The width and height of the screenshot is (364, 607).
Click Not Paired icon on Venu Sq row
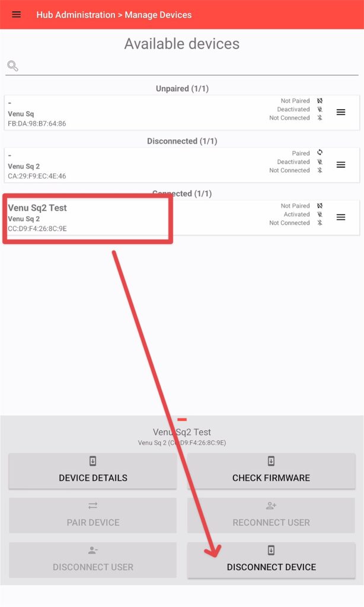pyautogui.click(x=320, y=101)
